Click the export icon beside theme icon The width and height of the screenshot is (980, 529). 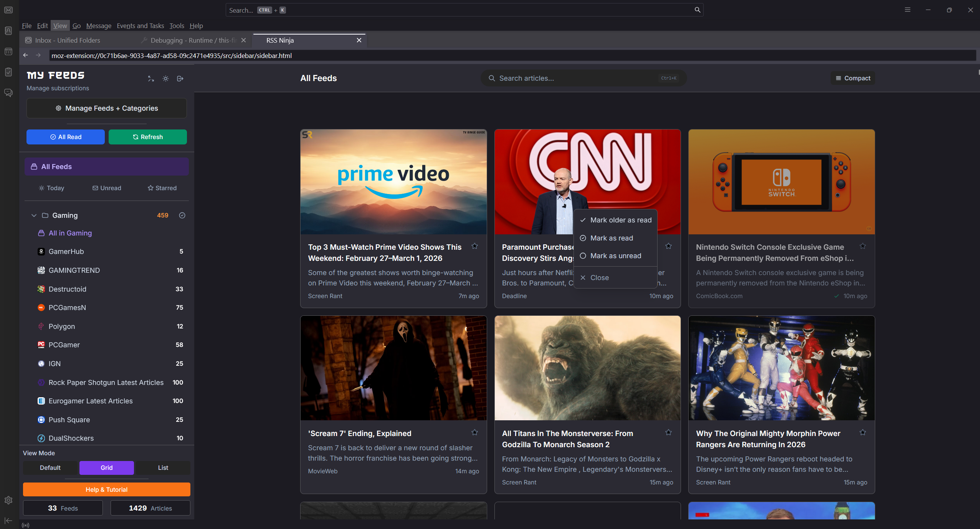pos(180,79)
